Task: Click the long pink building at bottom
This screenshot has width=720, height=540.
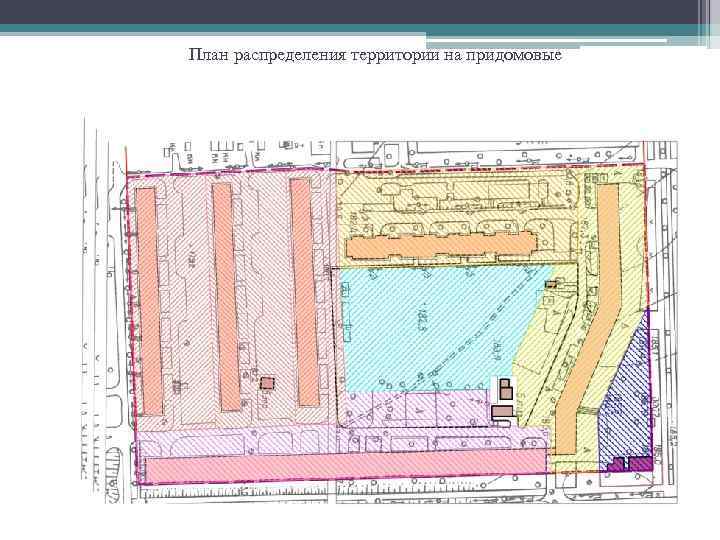Action: click(347, 466)
